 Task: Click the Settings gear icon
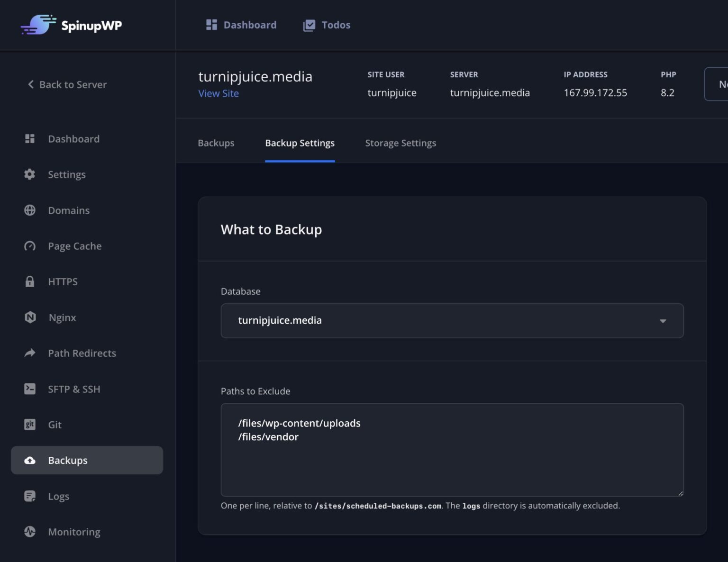tap(30, 174)
